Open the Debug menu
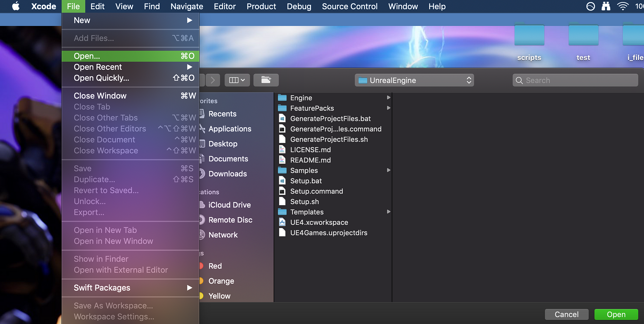The width and height of the screenshot is (644, 324). click(299, 6)
